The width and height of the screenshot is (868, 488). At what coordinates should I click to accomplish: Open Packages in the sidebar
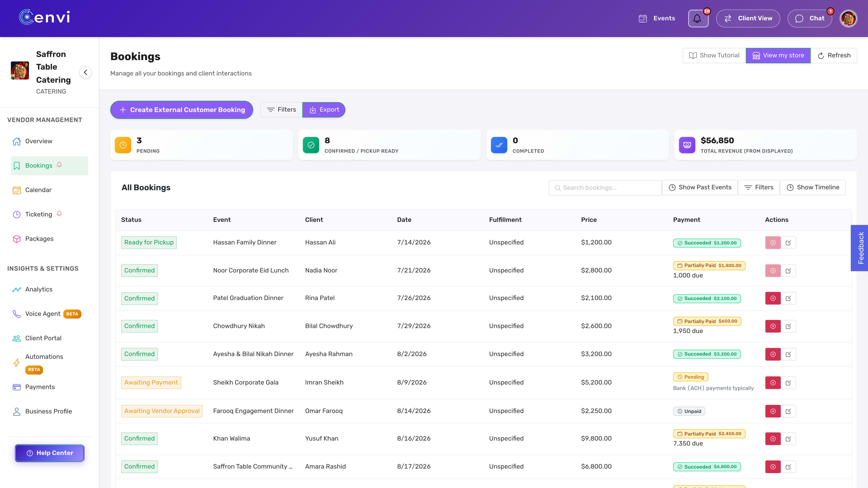(x=49, y=239)
